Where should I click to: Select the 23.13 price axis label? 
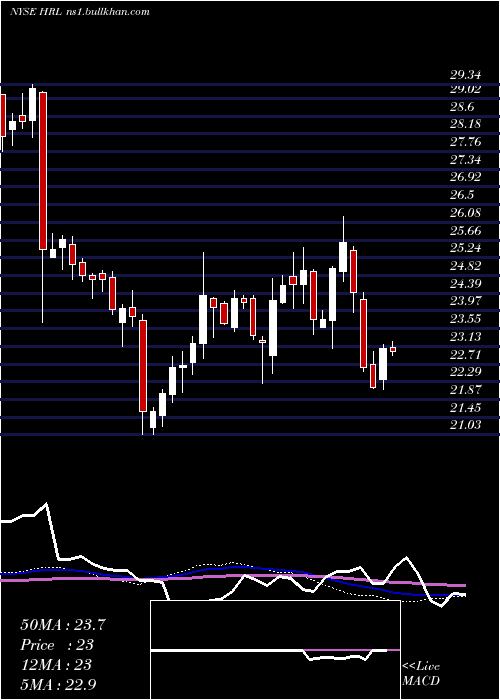(465, 337)
